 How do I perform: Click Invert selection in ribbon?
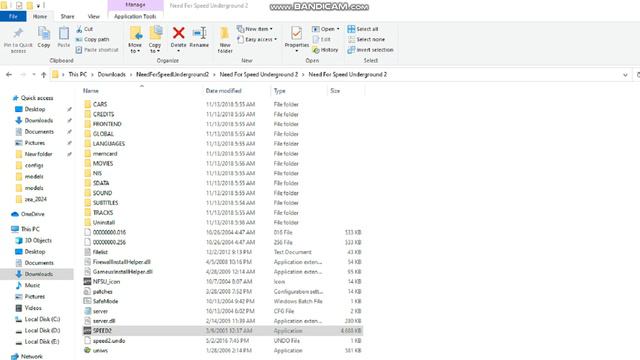371,50
